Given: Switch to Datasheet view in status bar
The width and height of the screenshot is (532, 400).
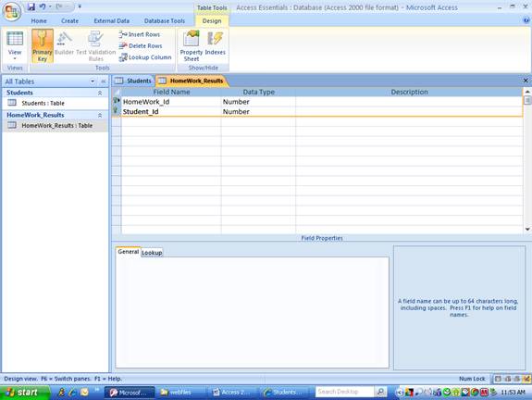Looking at the screenshot, I should pyautogui.click(x=498, y=379).
